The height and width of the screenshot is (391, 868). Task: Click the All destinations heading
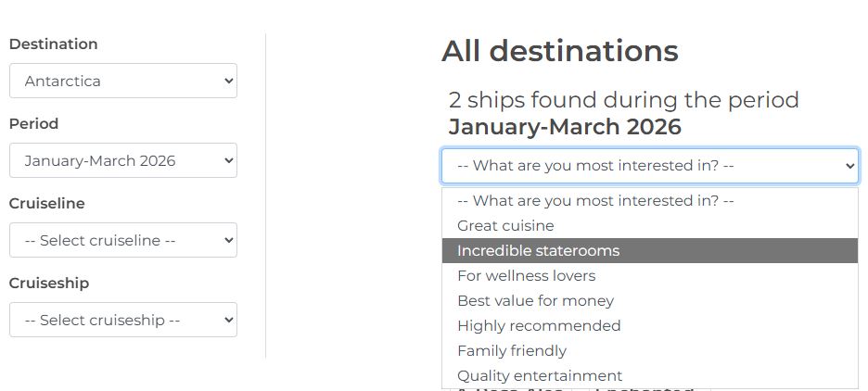(x=559, y=51)
